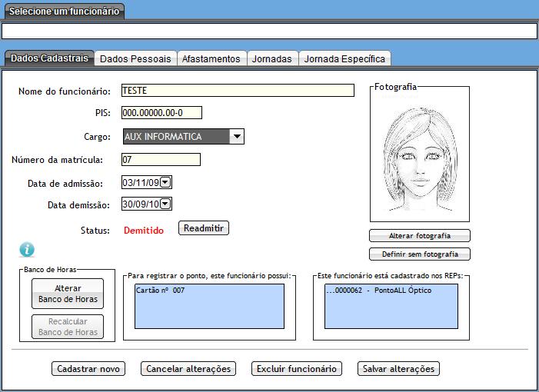Switch to the Dados Pessoais tab
This screenshot has height=392, width=539.
[x=135, y=58]
